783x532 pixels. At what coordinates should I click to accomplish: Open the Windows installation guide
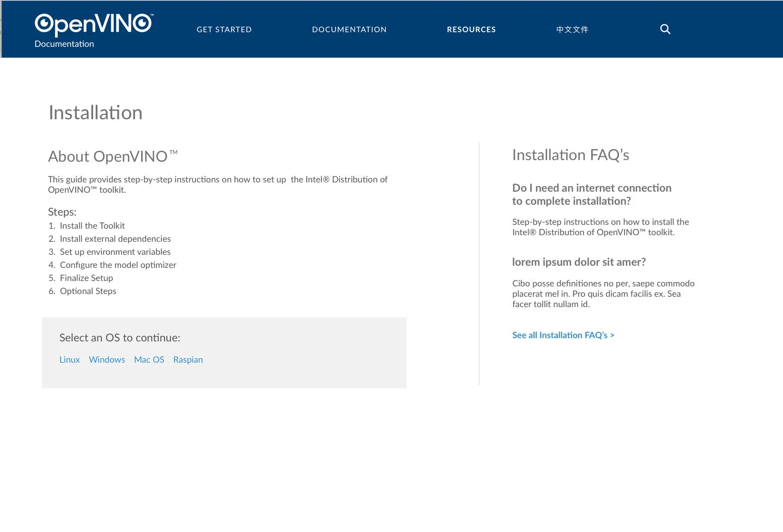click(x=107, y=359)
